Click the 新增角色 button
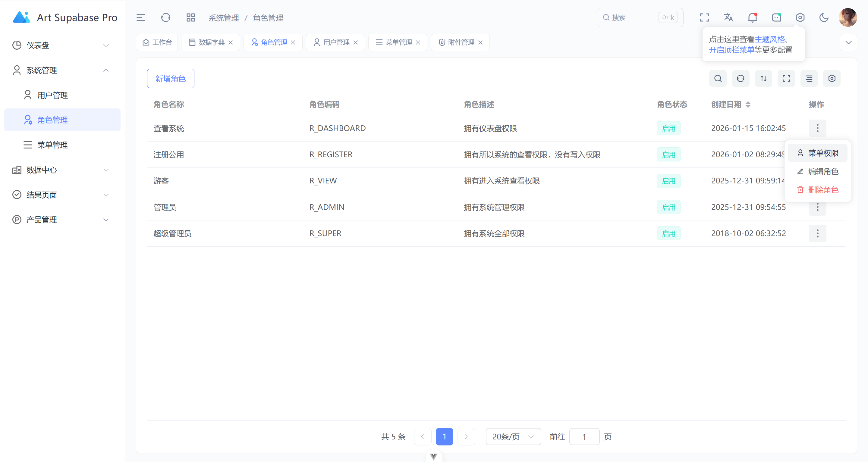 point(171,78)
